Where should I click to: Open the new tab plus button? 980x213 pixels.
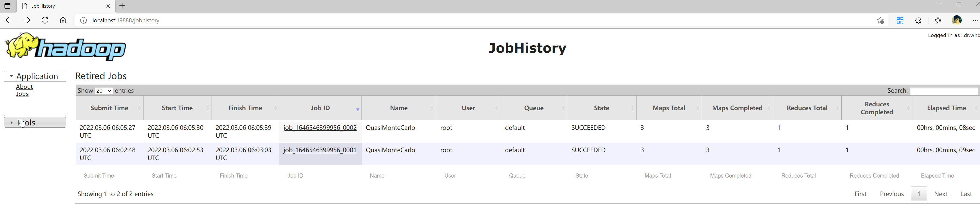(x=122, y=6)
